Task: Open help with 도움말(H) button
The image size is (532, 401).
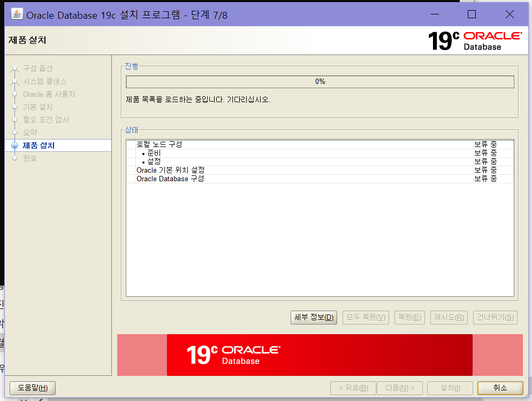Action: click(x=33, y=388)
